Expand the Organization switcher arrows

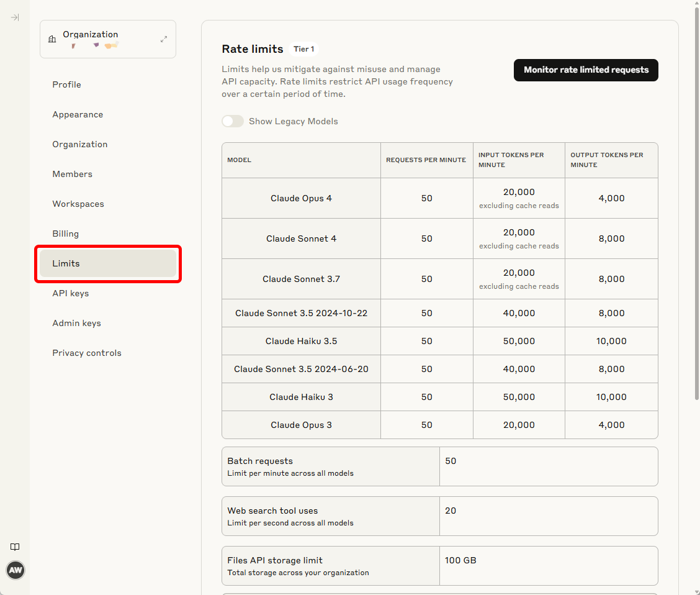tap(164, 39)
